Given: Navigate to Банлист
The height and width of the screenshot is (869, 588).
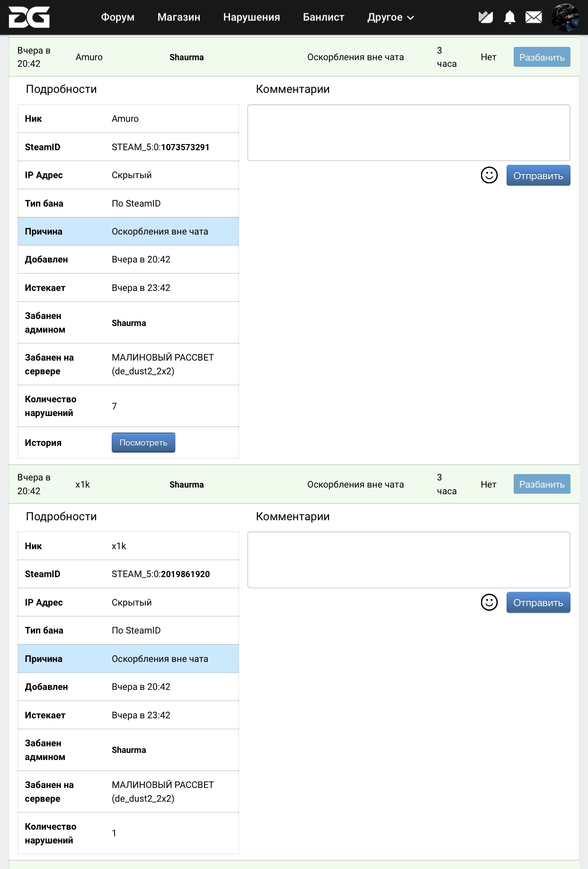Looking at the screenshot, I should click(x=323, y=18).
